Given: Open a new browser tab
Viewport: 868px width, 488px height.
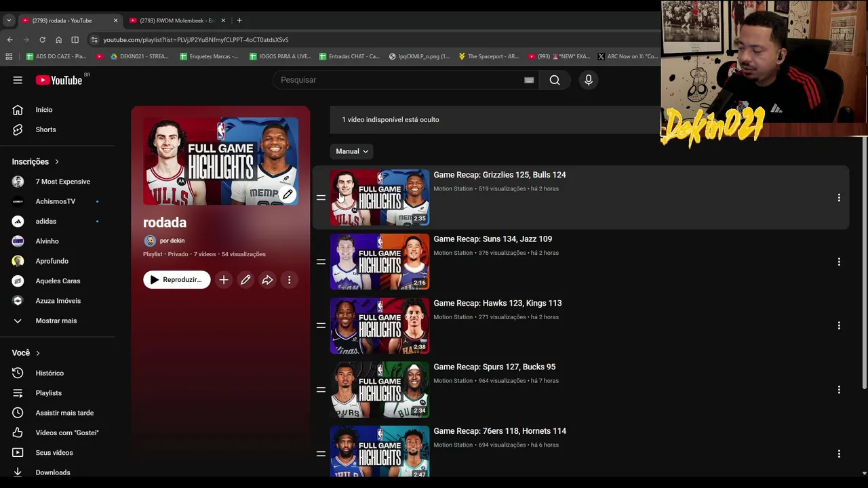Looking at the screenshot, I should point(239,20).
